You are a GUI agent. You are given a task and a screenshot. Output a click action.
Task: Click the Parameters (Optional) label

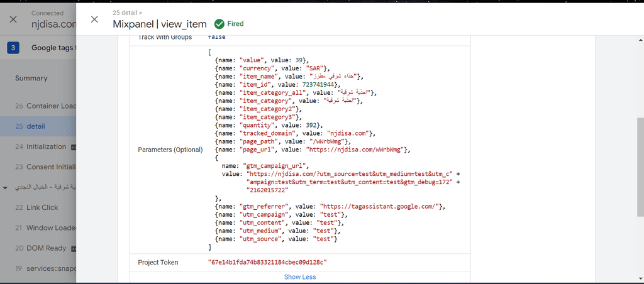coord(170,150)
